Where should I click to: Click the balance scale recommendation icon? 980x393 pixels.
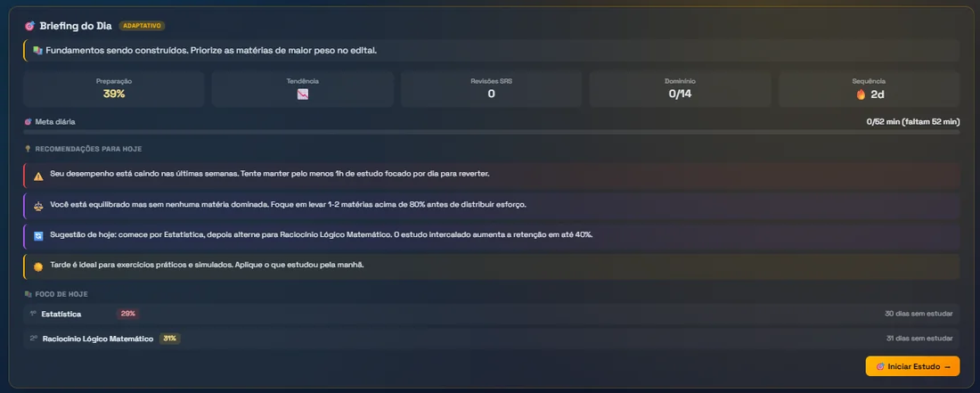pos(38,206)
